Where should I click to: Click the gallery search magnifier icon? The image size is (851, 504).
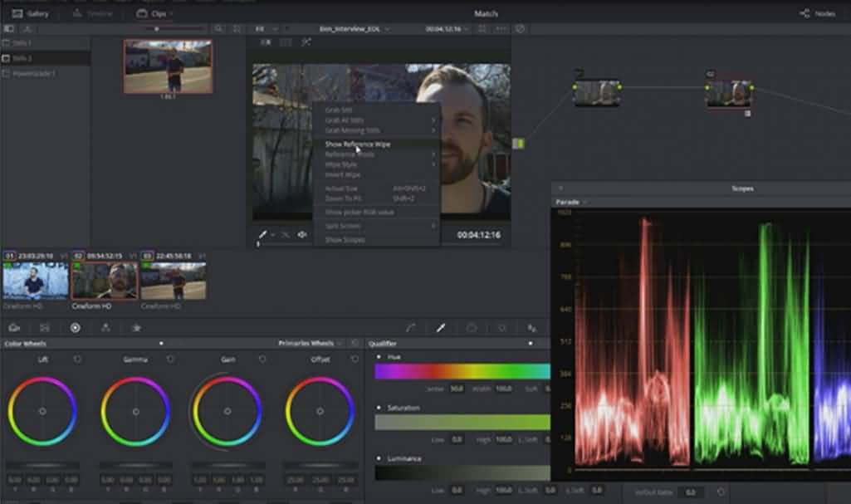click(218, 28)
